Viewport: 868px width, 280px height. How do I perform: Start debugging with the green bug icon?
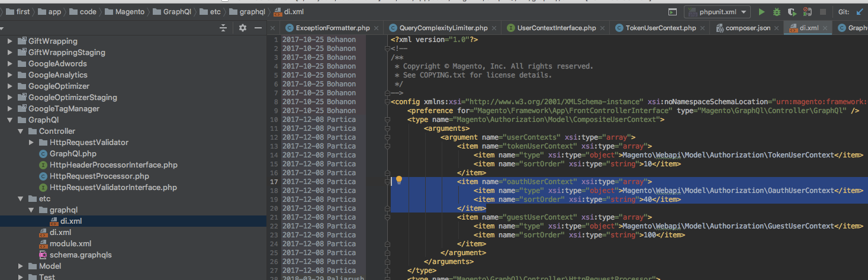click(777, 12)
